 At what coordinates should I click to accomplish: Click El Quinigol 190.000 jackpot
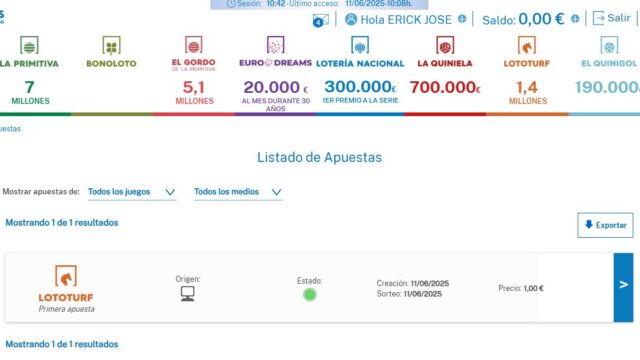pos(607,87)
